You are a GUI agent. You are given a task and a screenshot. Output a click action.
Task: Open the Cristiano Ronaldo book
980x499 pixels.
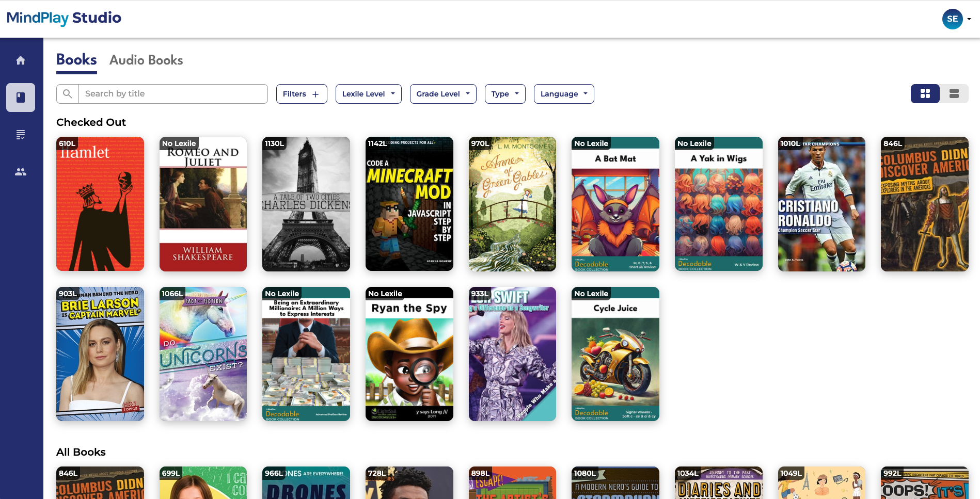tap(821, 204)
